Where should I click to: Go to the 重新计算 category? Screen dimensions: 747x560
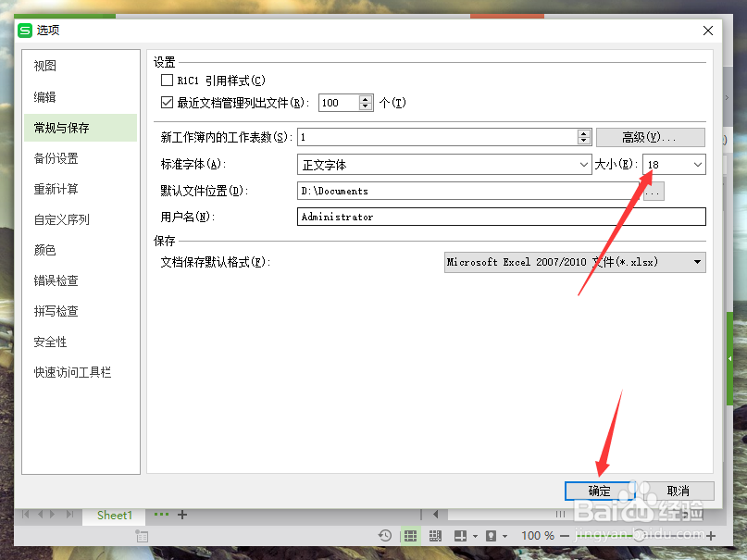(x=56, y=189)
